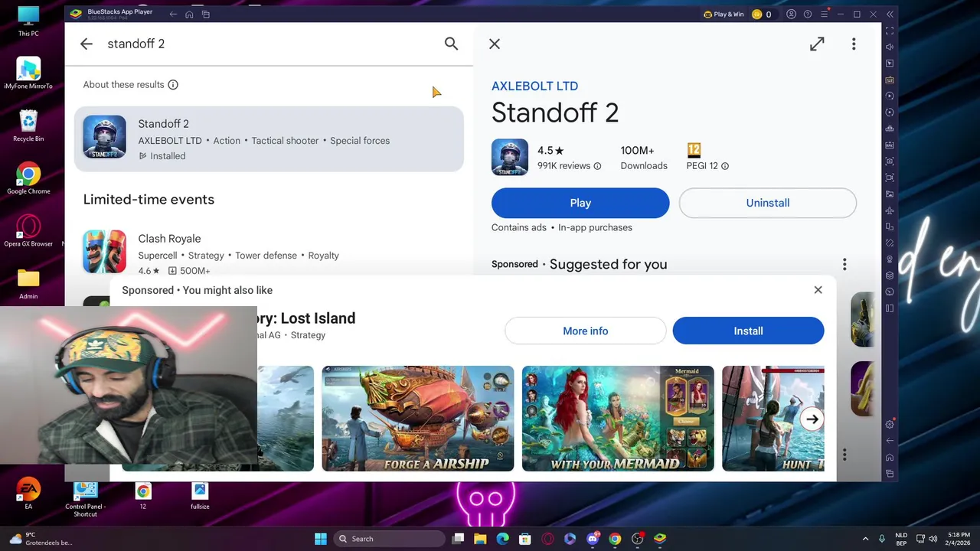Open Play & Win in BlueStacks
980x551 pixels.
(724, 14)
